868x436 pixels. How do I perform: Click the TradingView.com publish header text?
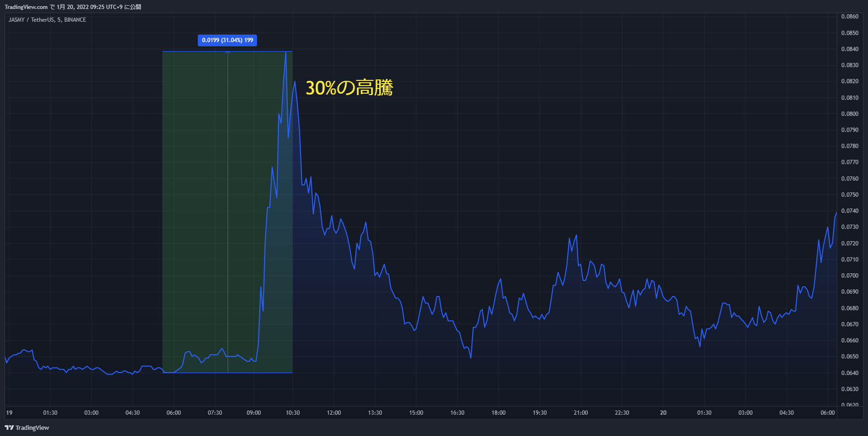73,7
